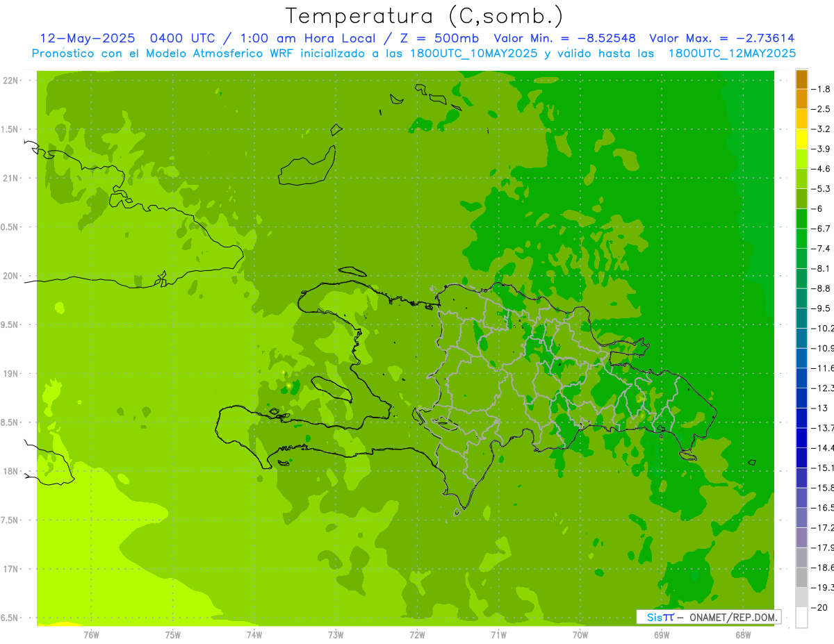This screenshot has height=644, width=834.
Task: Click the teal legend swatch between -9.5 and -10.2
Action: pos(801,318)
